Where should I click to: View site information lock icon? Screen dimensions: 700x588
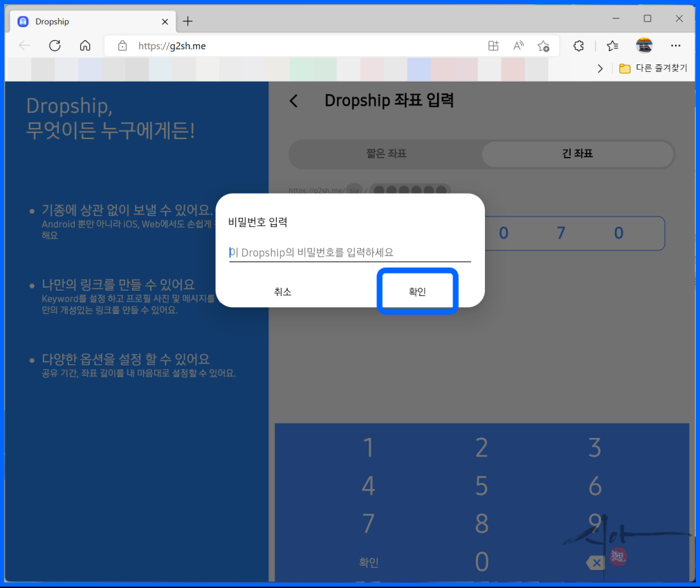pyautogui.click(x=122, y=46)
